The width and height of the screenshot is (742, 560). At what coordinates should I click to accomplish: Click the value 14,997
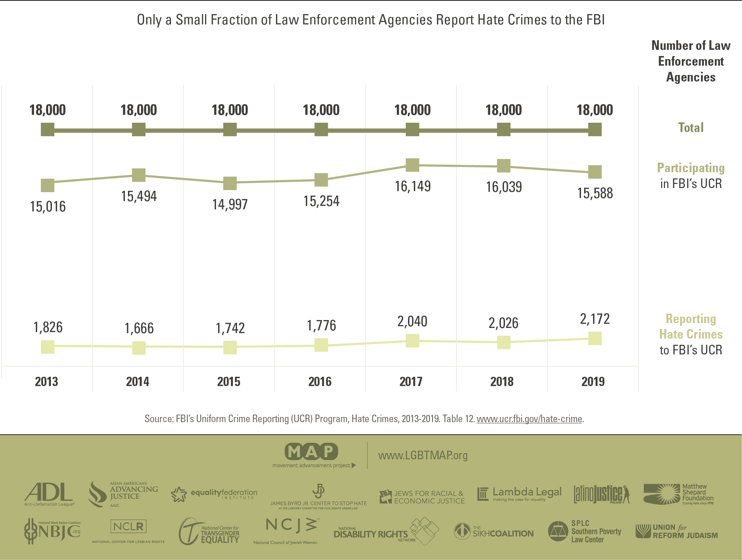(x=230, y=205)
